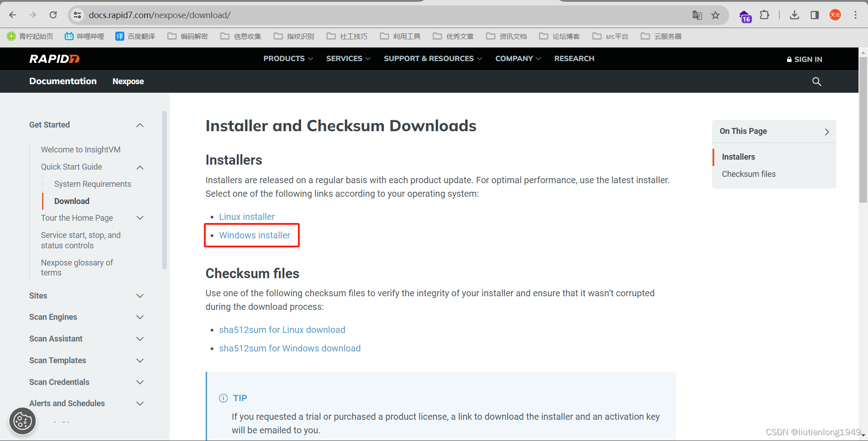This screenshot has width=868, height=441.
Task: Reload the page with refresh icon
Action: [x=53, y=15]
